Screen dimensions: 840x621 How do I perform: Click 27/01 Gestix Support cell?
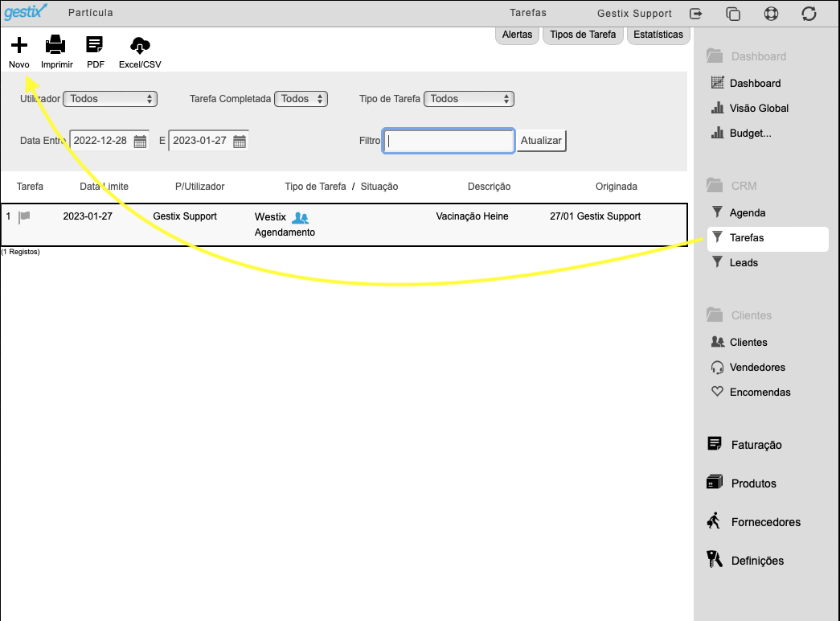tap(595, 216)
